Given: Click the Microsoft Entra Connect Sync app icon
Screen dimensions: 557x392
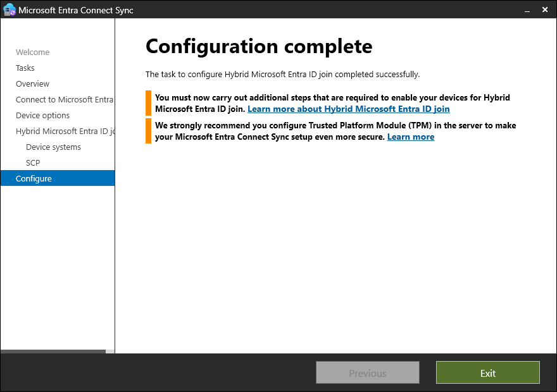Looking at the screenshot, I should coord(9,10).
